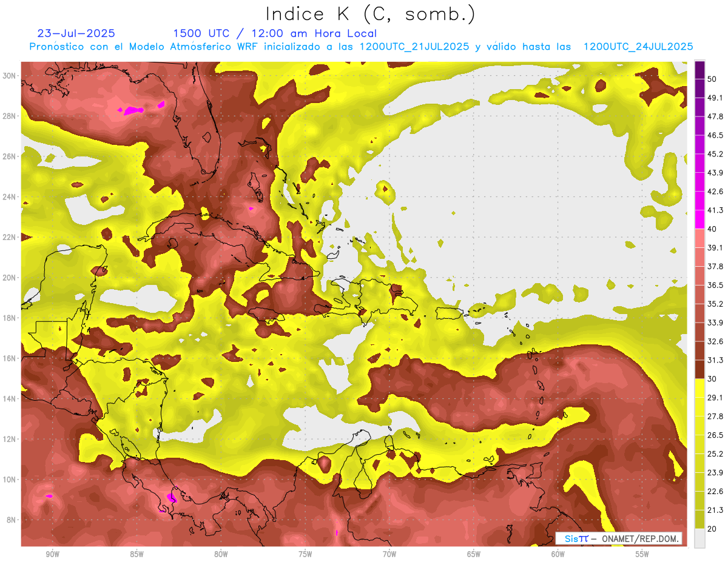Click the colorbar value "31.3"
This screenshot has height=562, width=728.
point(715,361)
